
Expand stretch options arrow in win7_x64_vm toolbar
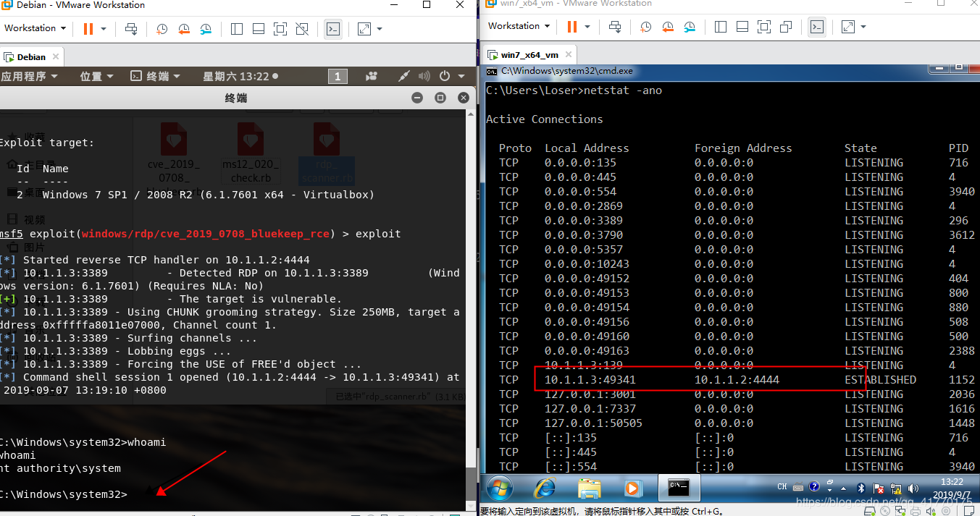(863, 27)
